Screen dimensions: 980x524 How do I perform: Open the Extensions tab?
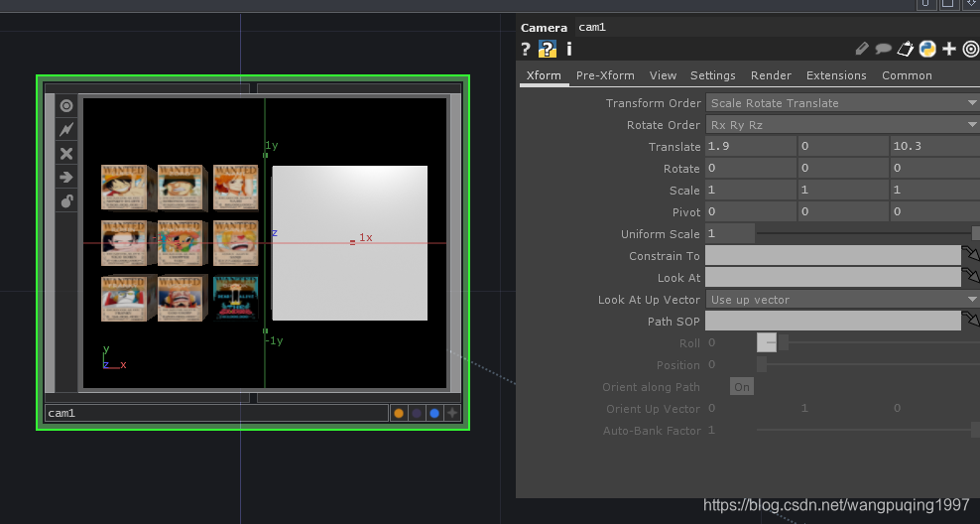836,75
